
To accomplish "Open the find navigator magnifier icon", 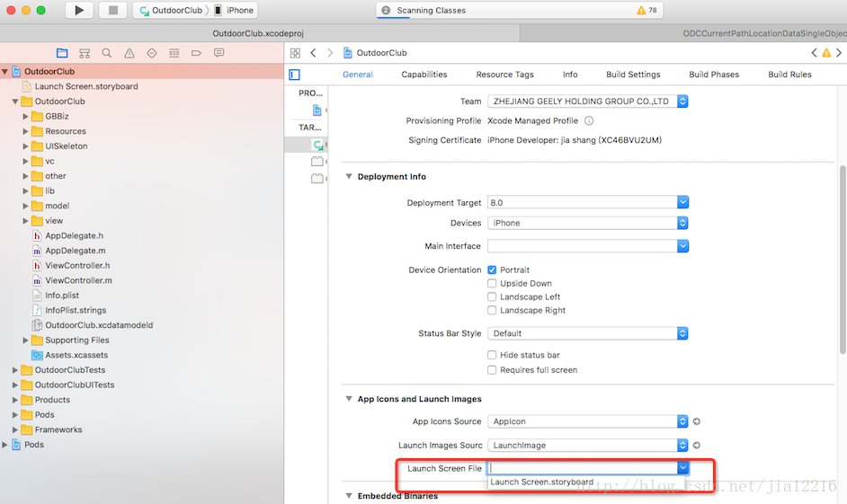I will click(x=107, y=53).
